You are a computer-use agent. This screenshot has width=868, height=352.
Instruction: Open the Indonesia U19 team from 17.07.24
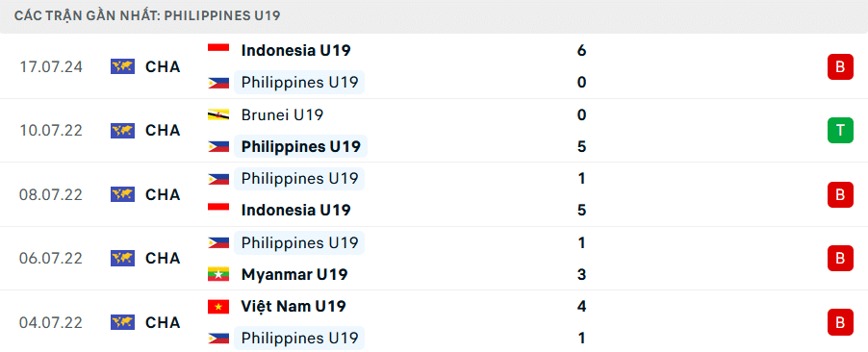[295, 51]
